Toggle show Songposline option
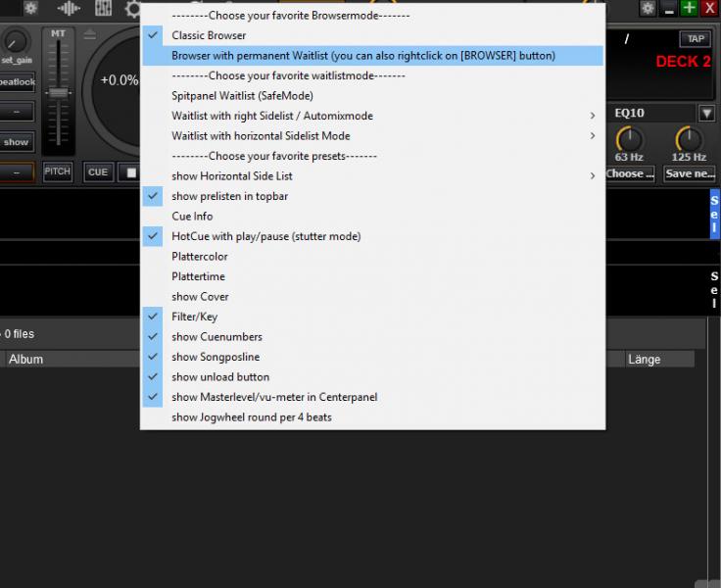721x588 pixels. coord(372,357)
